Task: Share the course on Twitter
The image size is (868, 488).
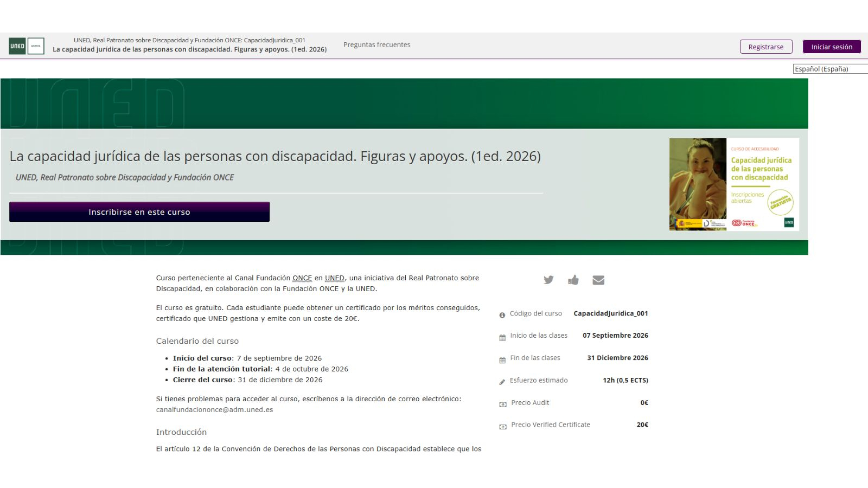Action: [548, 280]
